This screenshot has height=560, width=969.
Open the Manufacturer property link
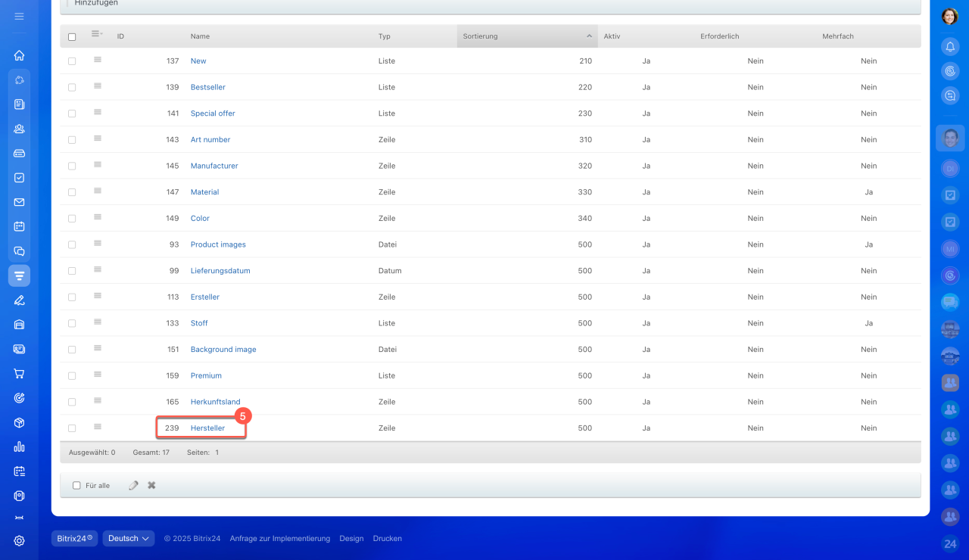pos(214,166)
